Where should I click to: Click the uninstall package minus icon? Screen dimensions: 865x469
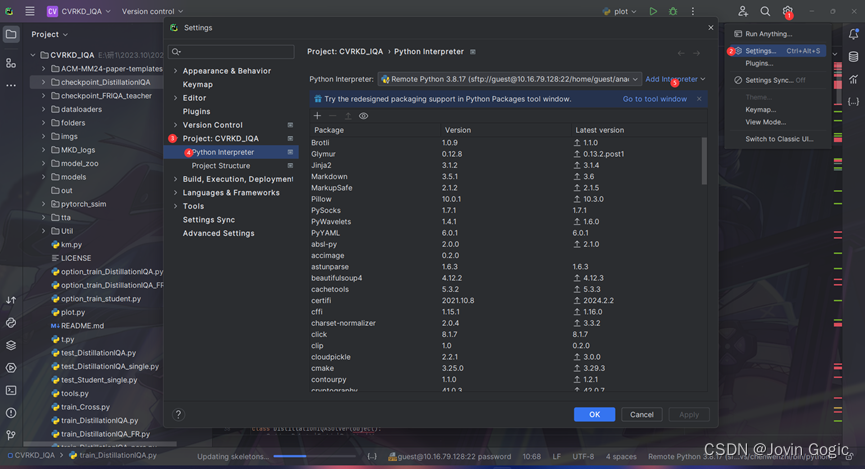click(333, 116)
